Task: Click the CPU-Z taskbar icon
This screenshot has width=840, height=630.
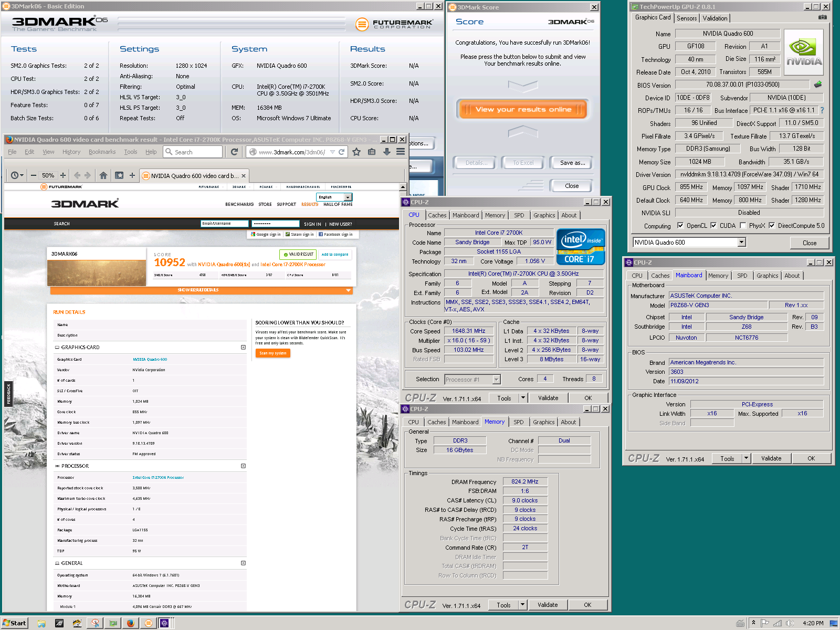Action: [x=165, y=623]
